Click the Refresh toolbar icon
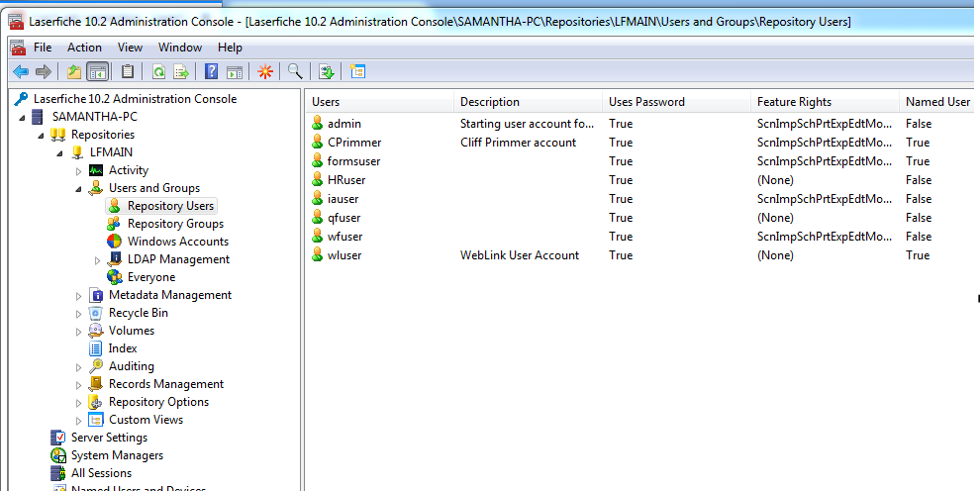 [158, 72]
